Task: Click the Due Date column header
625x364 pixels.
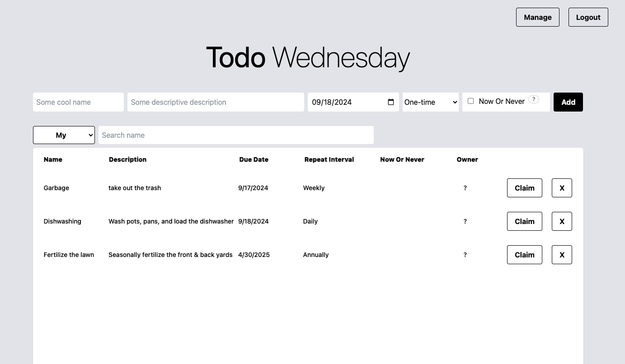Action: point(254,159)
